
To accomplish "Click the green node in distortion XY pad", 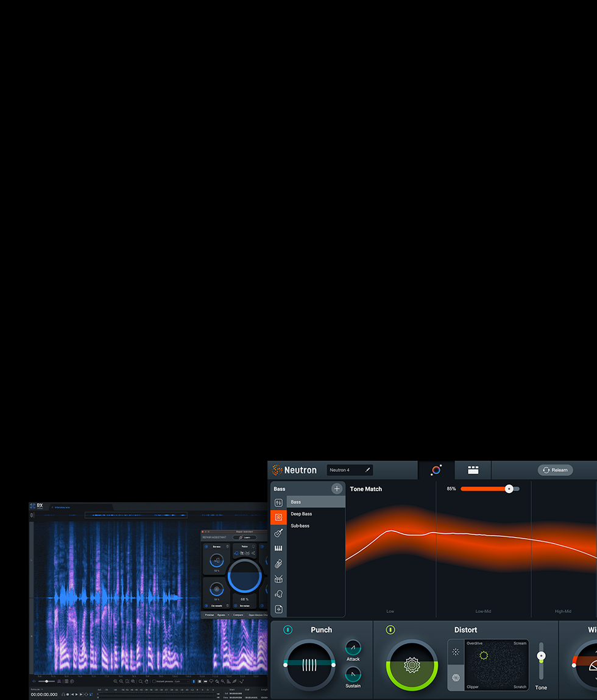I will click(484, 656).
